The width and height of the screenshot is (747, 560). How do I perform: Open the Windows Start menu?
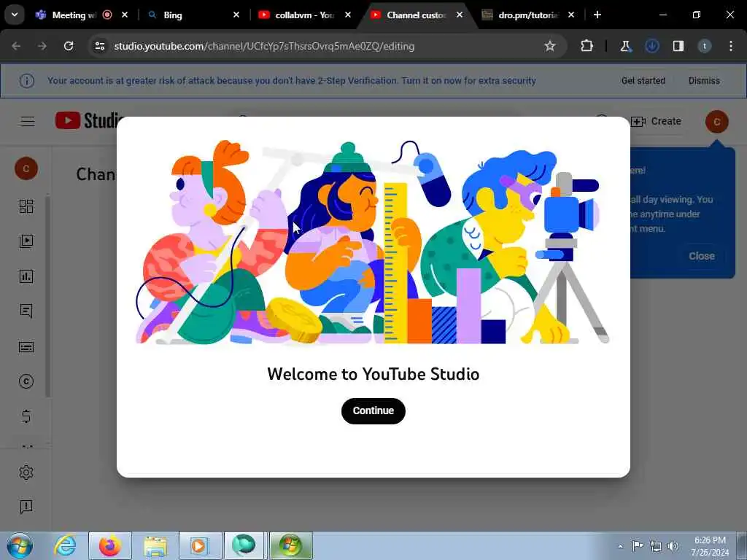pyautogui.click(x=20, y=545)
